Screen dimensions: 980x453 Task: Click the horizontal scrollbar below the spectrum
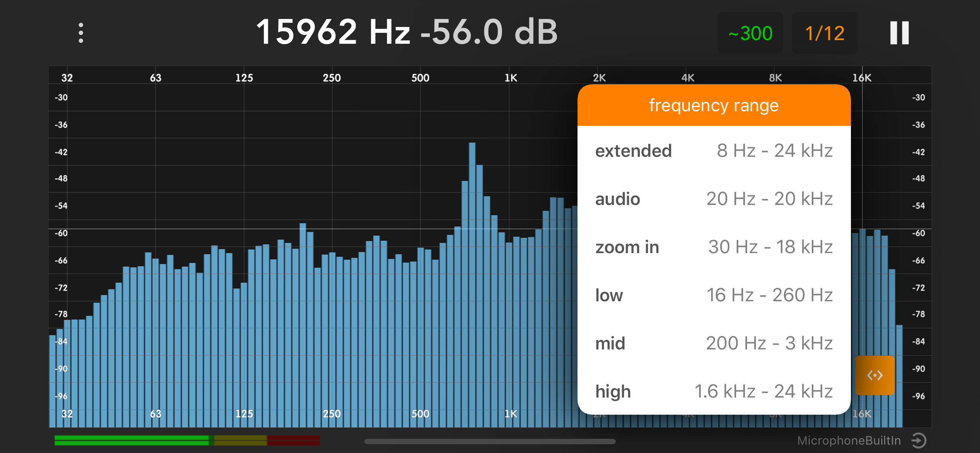[490, 442]
